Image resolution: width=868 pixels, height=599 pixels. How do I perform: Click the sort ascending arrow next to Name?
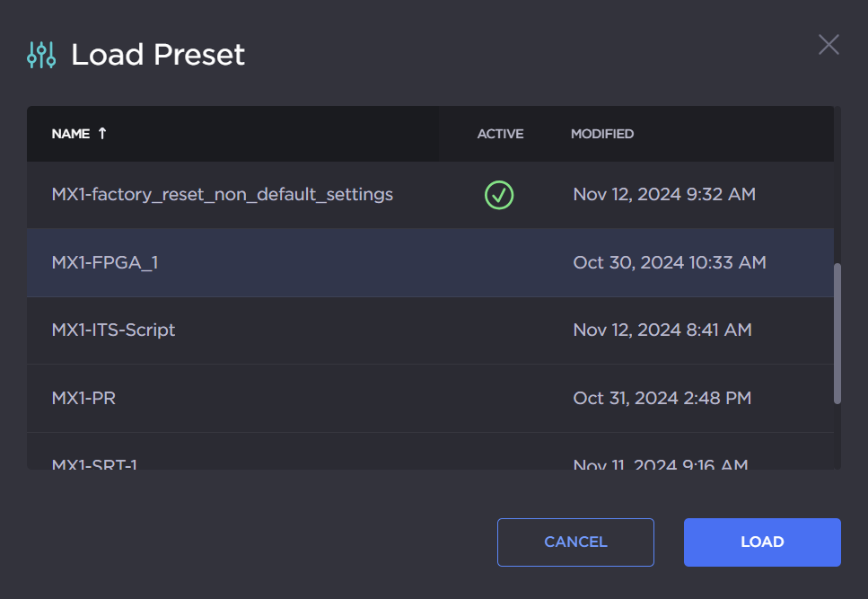tap(102, 133)
